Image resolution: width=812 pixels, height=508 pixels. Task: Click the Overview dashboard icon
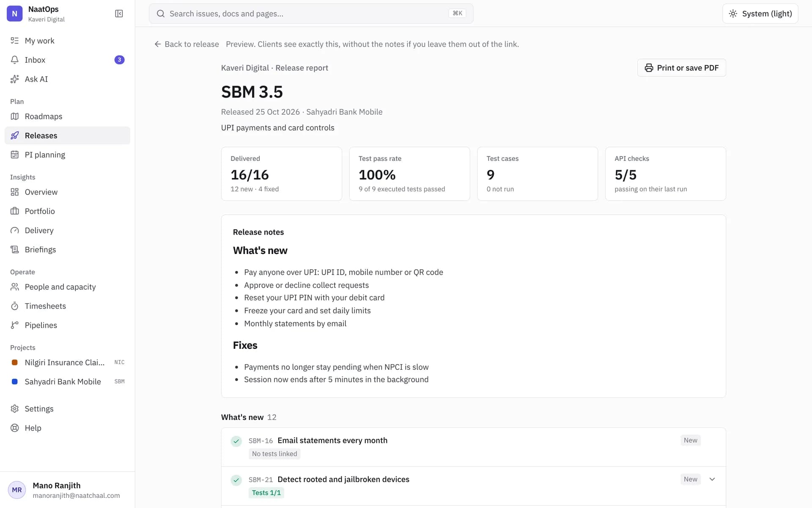14,192
